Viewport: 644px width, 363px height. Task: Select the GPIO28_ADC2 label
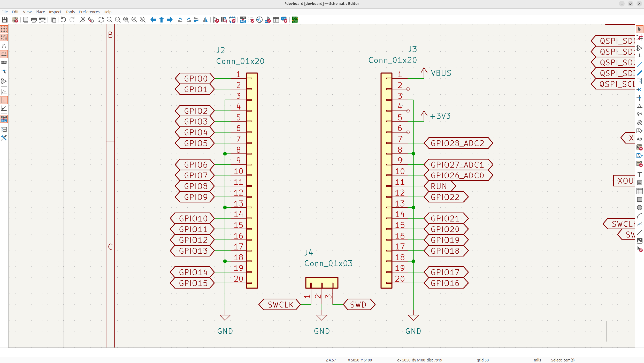(457, 143)
